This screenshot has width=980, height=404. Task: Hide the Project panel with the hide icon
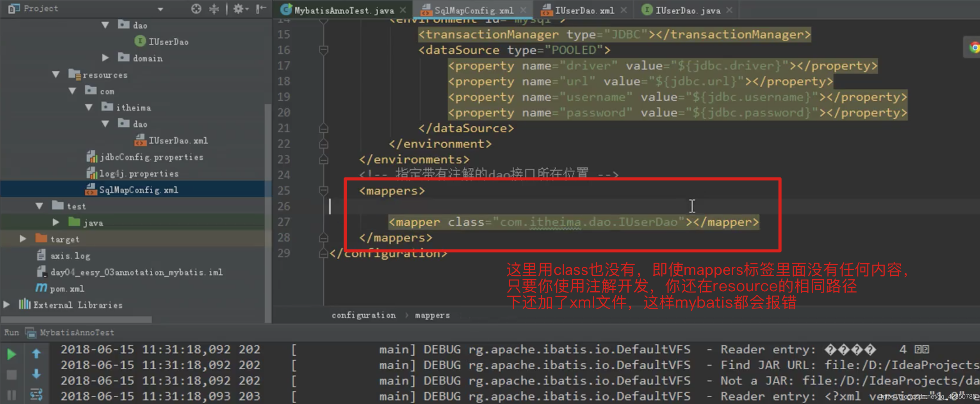coord(261,9)
